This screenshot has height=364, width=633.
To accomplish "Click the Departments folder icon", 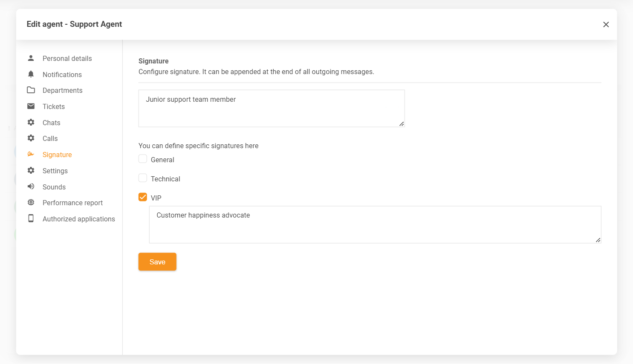I will coord(31,90).
